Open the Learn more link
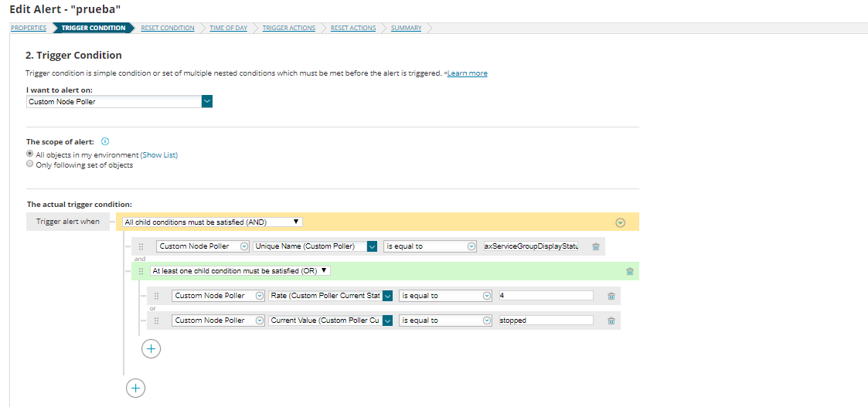 coord(467,73)
